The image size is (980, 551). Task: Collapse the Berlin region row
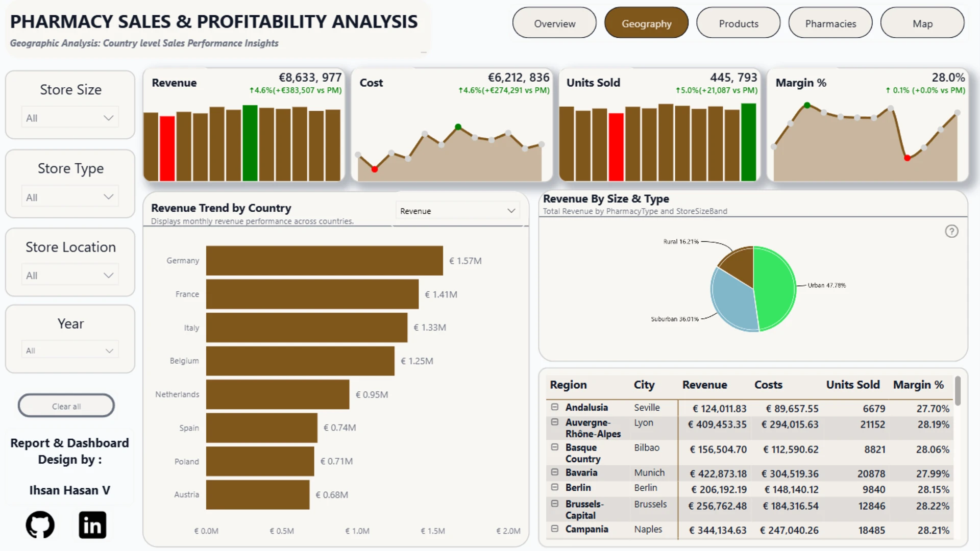[x=555, y=488]
